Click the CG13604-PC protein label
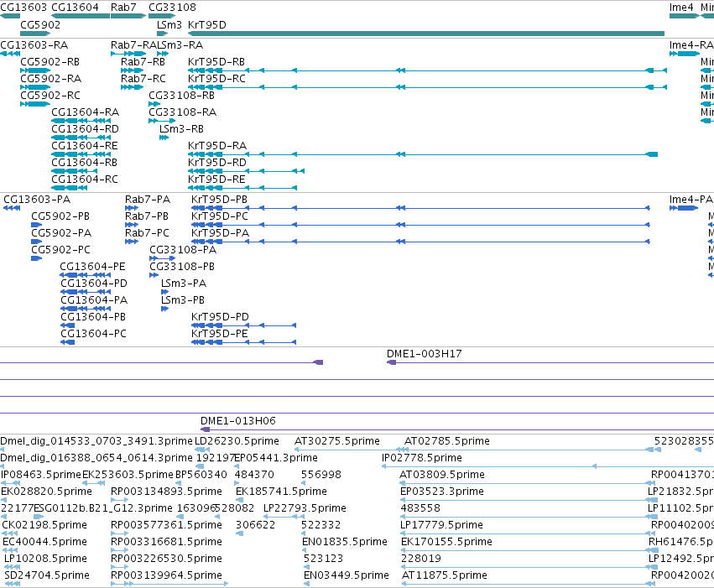This screenshot has height=588, width=714. tap(93, 334)
